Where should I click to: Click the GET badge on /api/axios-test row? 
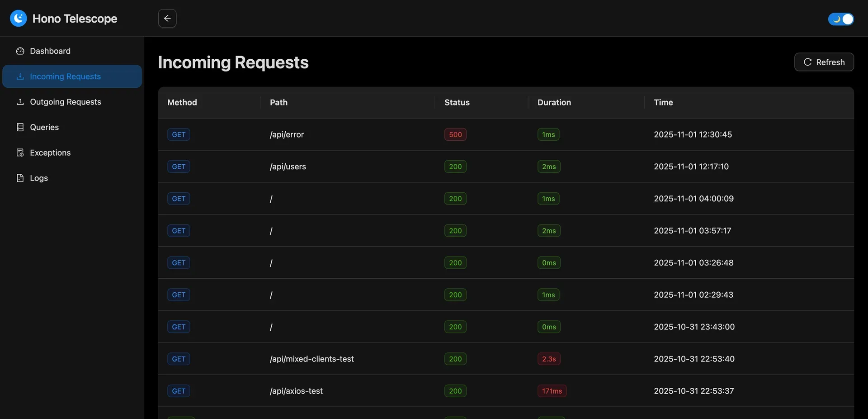[178, 391]
